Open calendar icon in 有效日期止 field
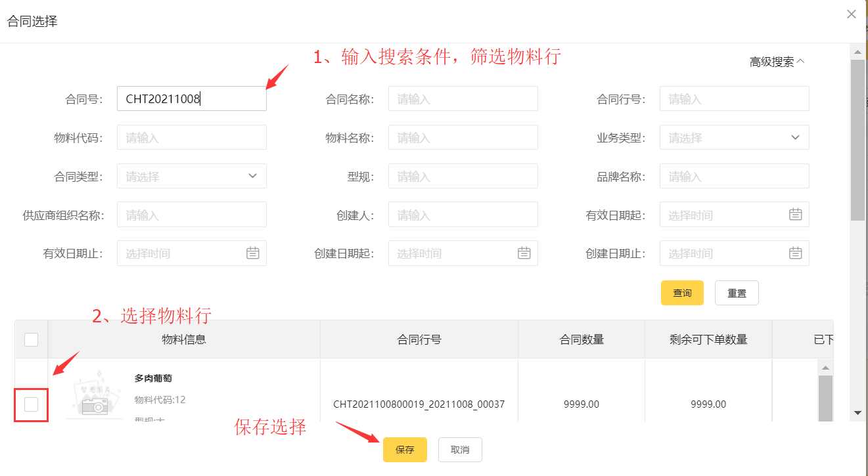 point(253,253)
